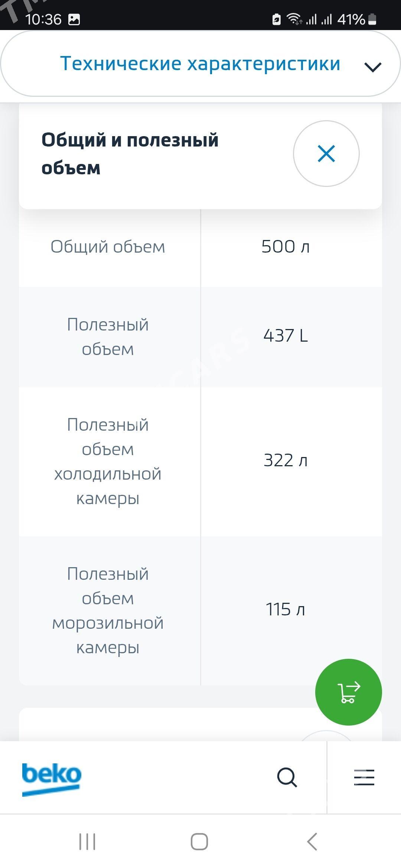Tap the Общий объем row label
This screenshot has width=401, height=868.
pos(108,247)
